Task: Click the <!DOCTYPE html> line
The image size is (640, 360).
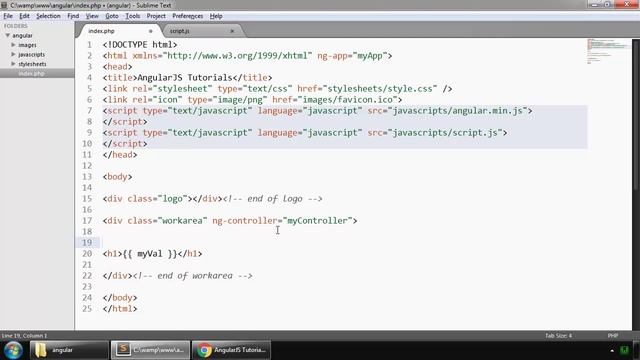Action: click(140, 44)
